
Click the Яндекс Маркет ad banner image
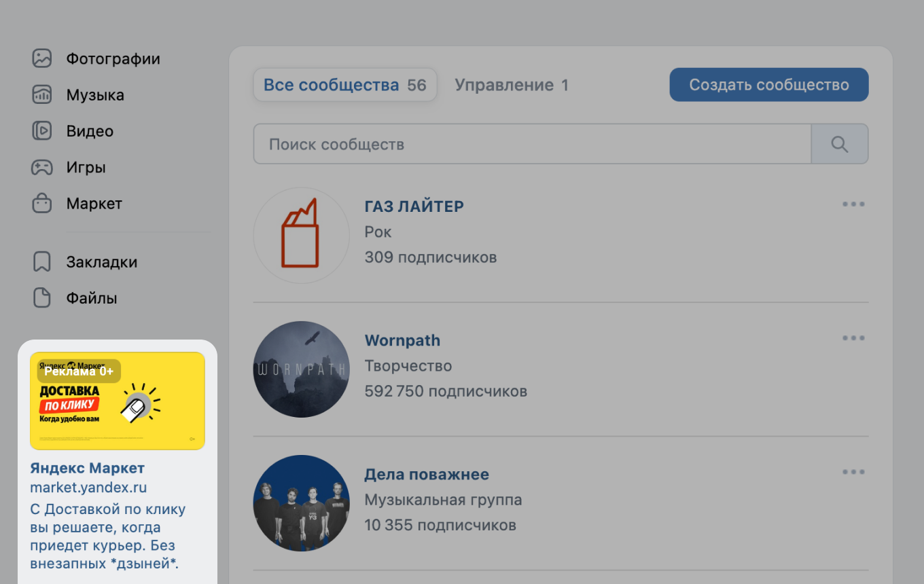click(118, 401)
